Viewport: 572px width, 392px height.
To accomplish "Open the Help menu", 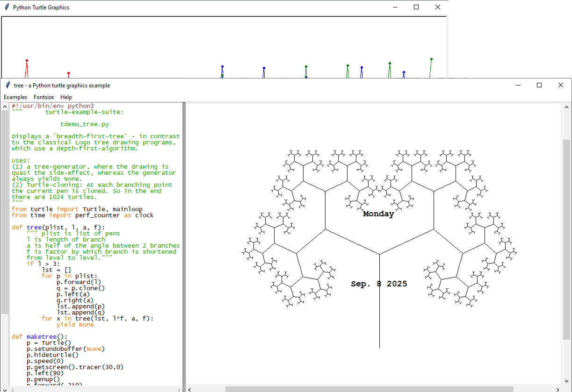I will pyautogui.click(x=66, y=97).
